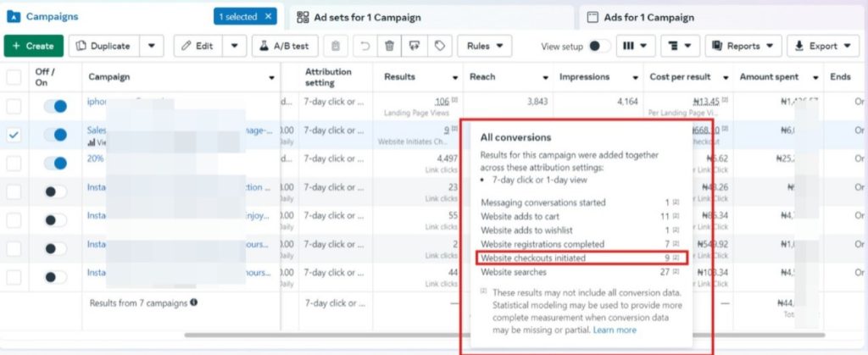Toggle the View setup switch

[x=599, y=46]
